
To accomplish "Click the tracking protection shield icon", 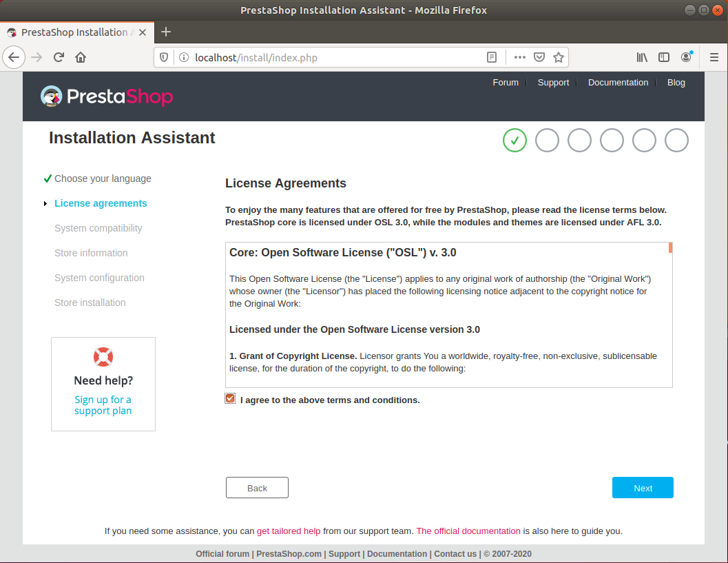I will [163, 57].
